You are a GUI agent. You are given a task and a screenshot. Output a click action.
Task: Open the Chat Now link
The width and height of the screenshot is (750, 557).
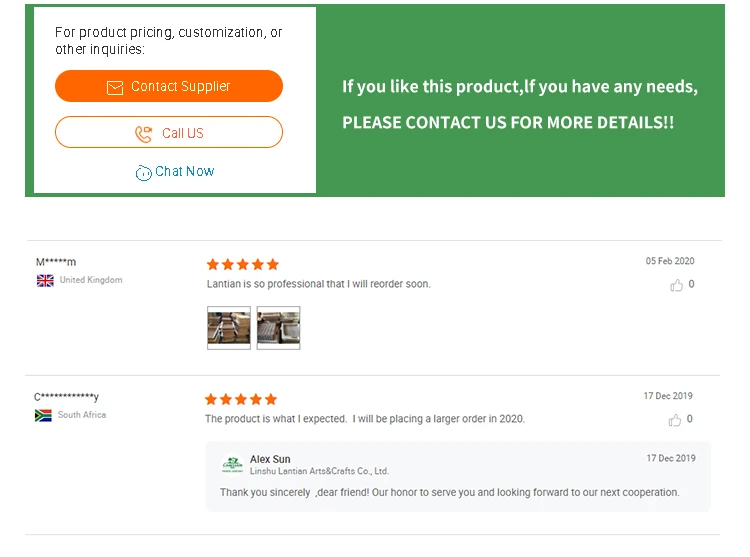[x=184, y=171]
